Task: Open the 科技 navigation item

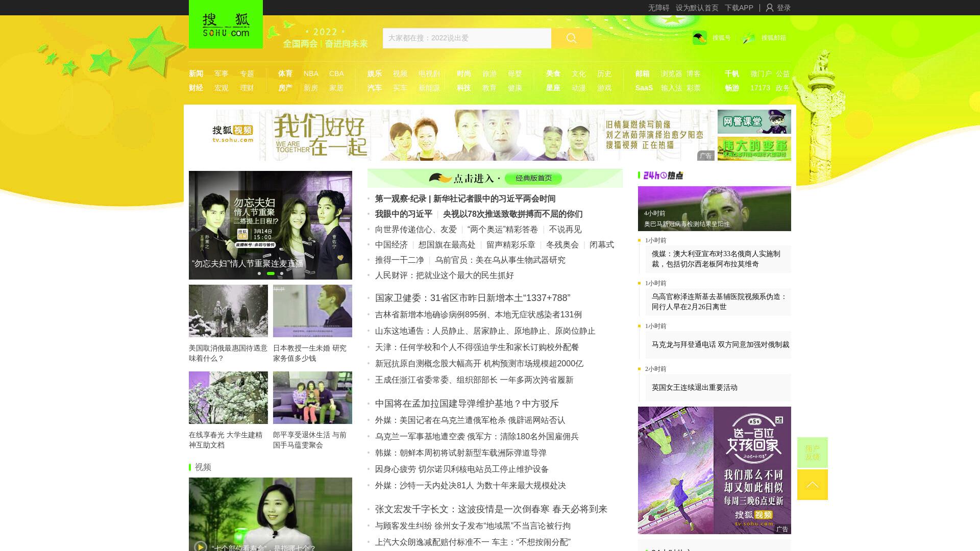Action: (x=464, y=88)
